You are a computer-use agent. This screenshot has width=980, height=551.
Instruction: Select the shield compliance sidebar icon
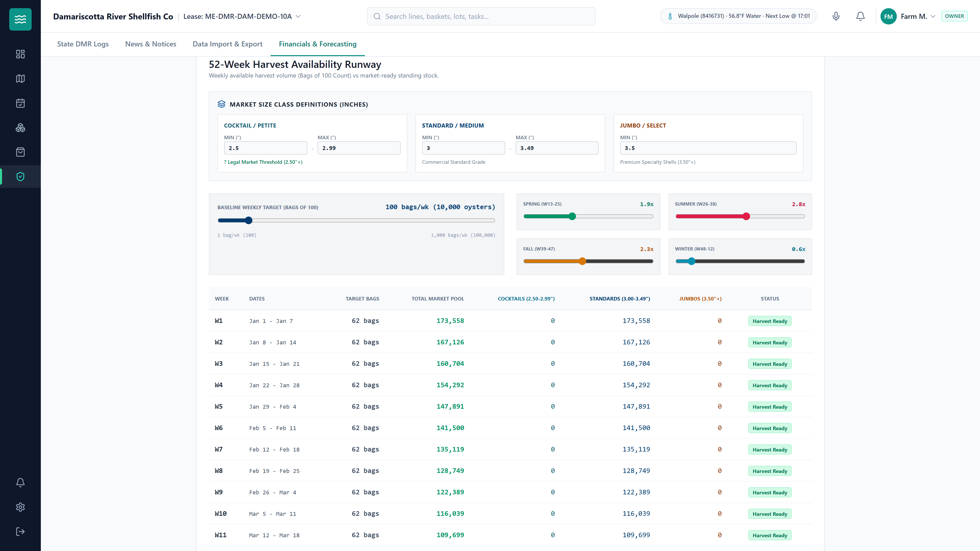(20, 177)
